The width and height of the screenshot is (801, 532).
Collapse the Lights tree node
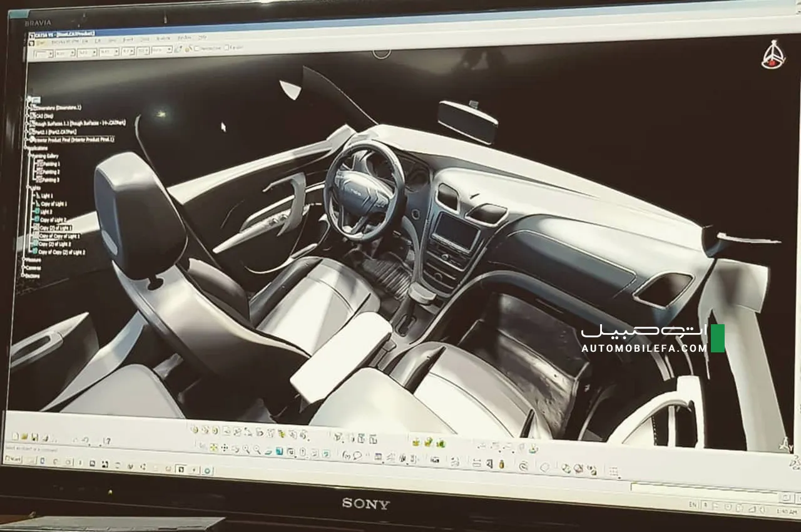[x=28, y=188]
